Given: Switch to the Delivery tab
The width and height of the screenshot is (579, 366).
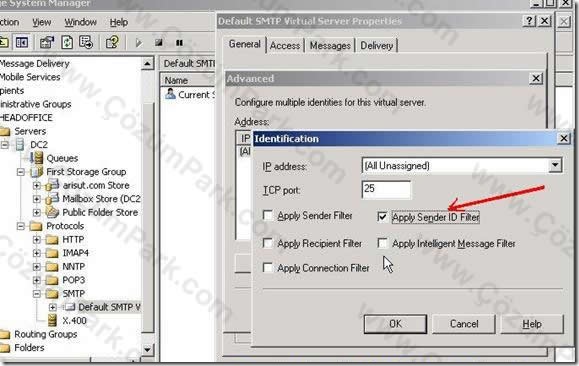Looking at the screenshot, I should (376, 46).
